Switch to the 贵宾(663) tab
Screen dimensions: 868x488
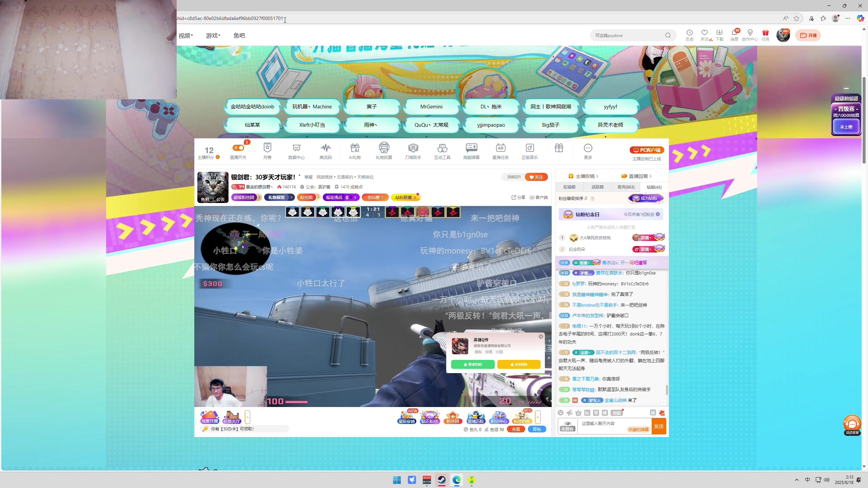[626, 187]
